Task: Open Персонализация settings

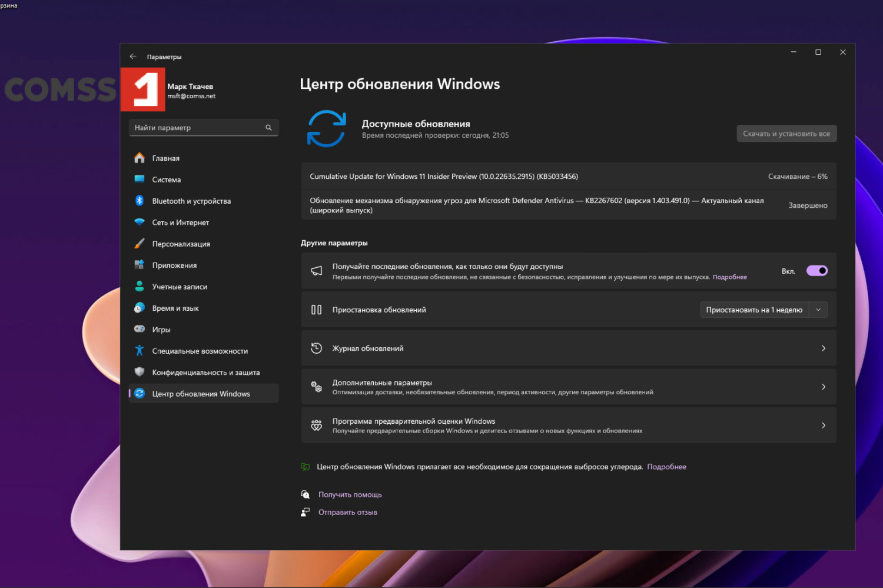Action: (204, 244)
